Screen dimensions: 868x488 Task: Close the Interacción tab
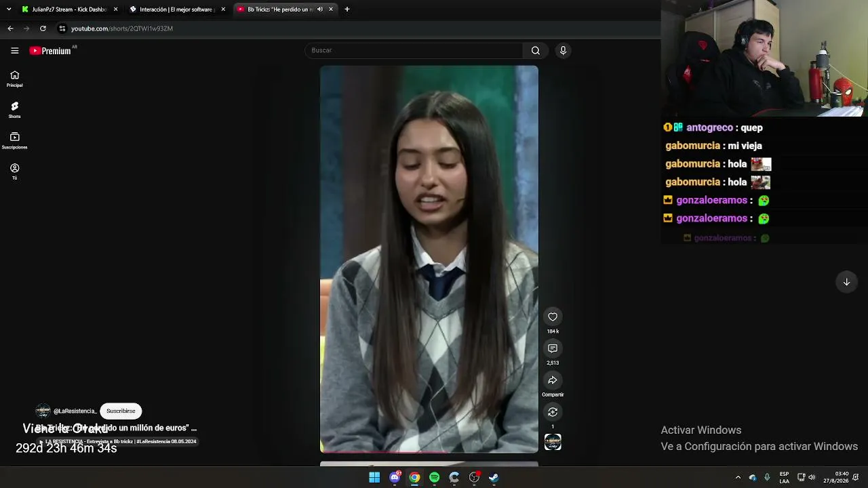click(x=223, y=9)
